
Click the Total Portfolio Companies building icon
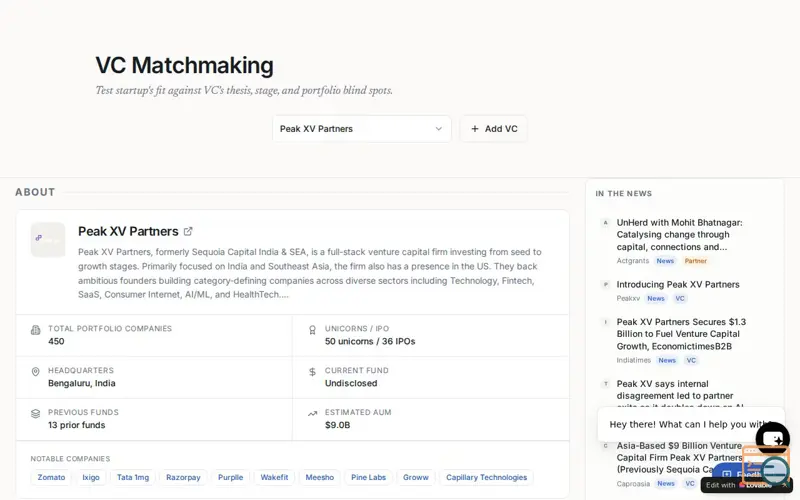[x=35, y=330]
